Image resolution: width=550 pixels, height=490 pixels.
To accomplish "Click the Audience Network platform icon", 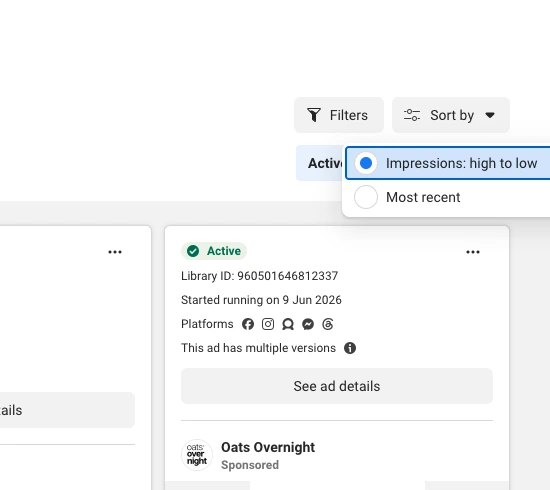I will pyautogui.click(x=288, y=324).
